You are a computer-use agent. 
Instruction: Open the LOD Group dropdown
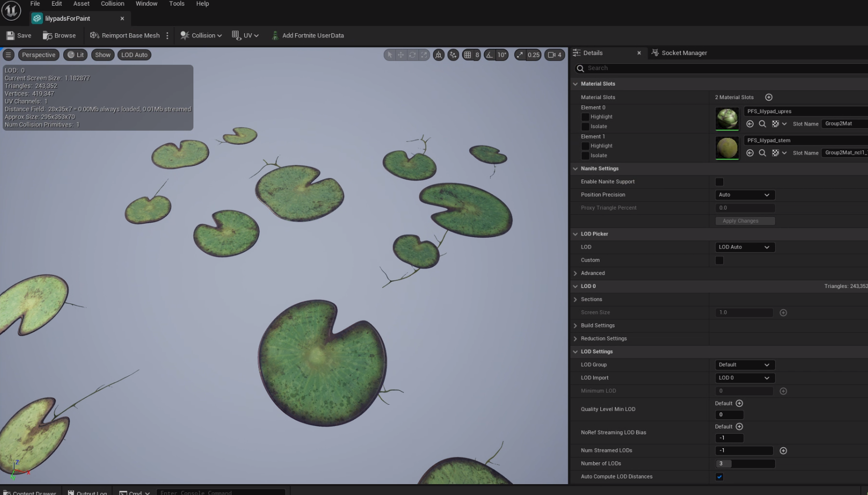745,365
